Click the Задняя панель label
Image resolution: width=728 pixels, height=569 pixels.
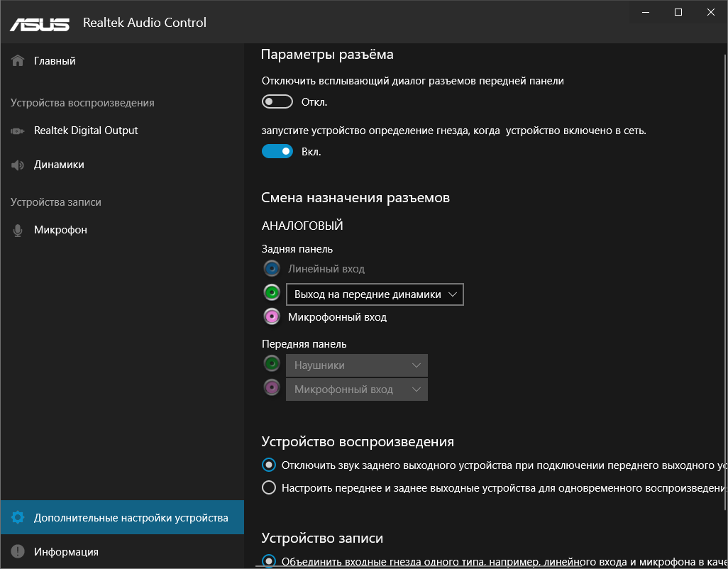(297, 249)
